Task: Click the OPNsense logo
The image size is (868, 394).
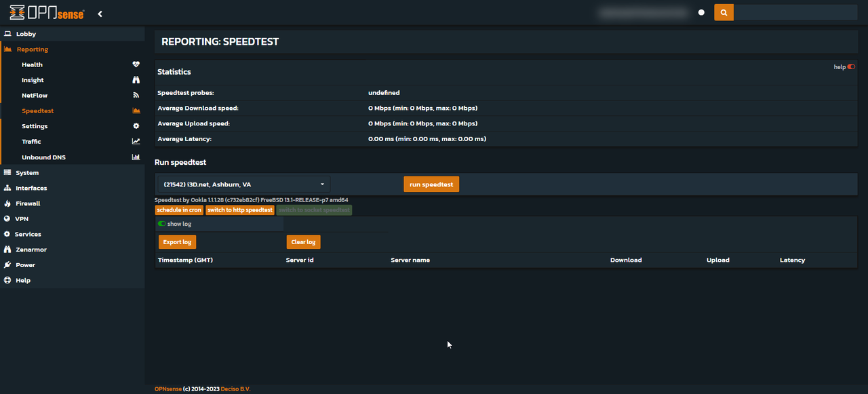Action: click(47, 12)
